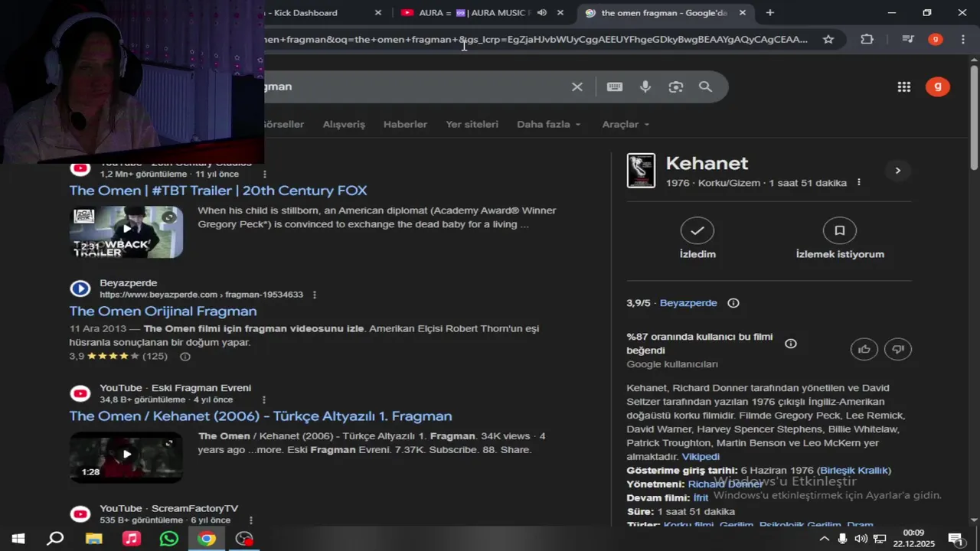Open WhatsApp from the taskbar
980x551 pixels.
tap(168, 539)
